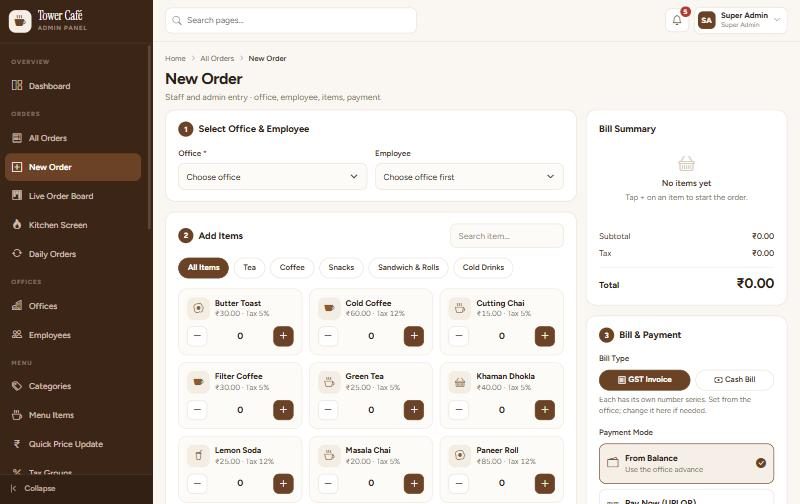The width and height of the screenshot is (800, 504).
Task: Decrease Masala Chai quantity
Action: pyautogui.click(x=328, y=483)
